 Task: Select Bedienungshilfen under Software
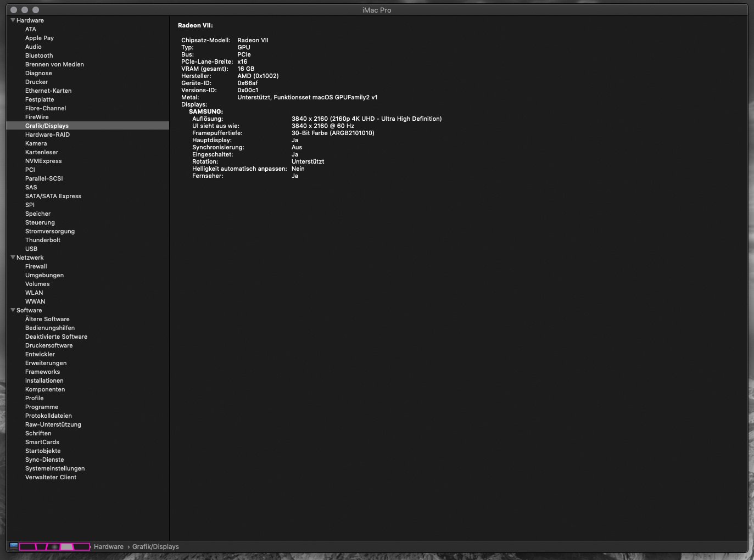50,328
